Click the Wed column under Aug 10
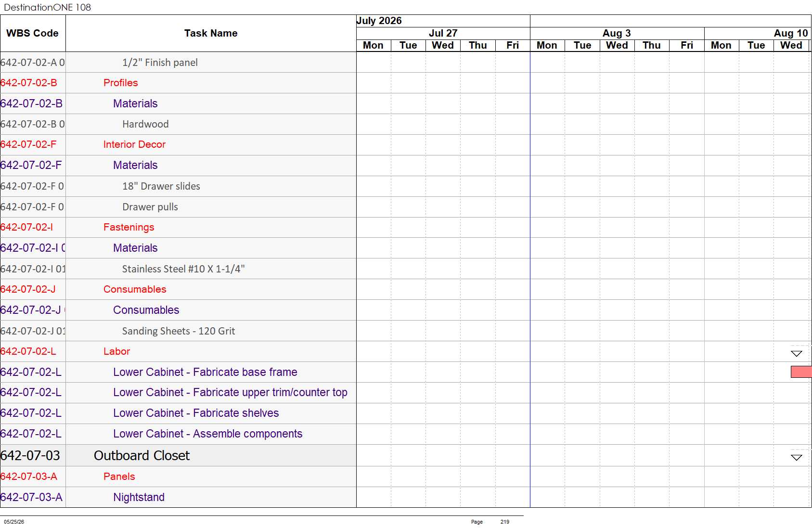 [791, 45]
